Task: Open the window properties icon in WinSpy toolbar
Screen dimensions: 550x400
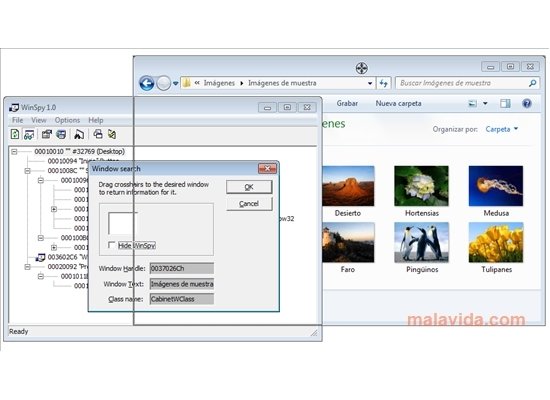Action: tap(46, 134)
